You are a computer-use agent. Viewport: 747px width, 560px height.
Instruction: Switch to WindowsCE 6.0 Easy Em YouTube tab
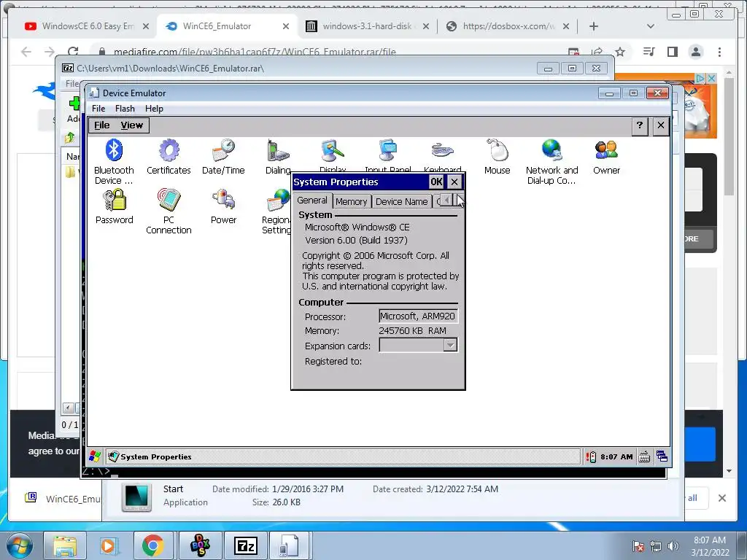[88, 26]
